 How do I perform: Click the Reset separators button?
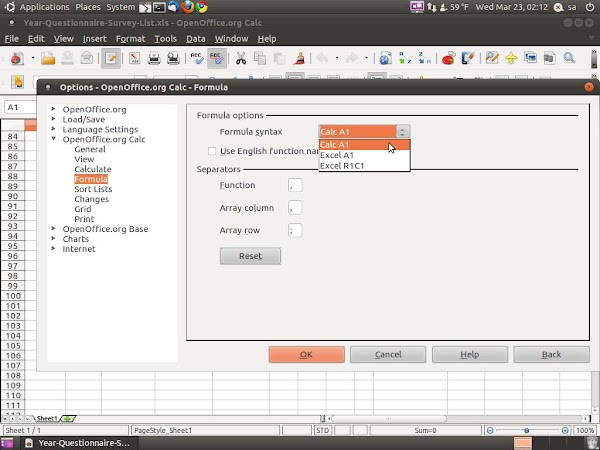[250, 256]
